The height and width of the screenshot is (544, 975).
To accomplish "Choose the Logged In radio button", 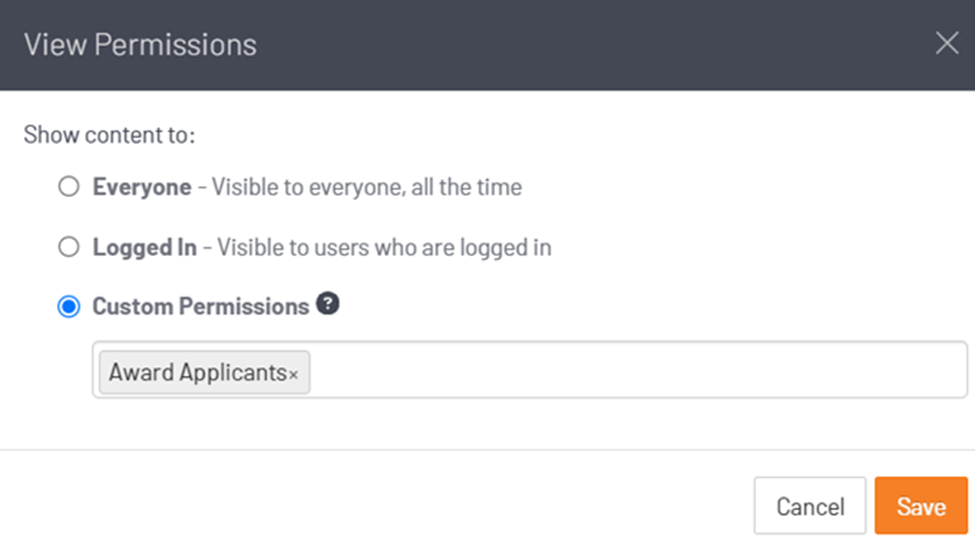I will (x=68, y=247).
